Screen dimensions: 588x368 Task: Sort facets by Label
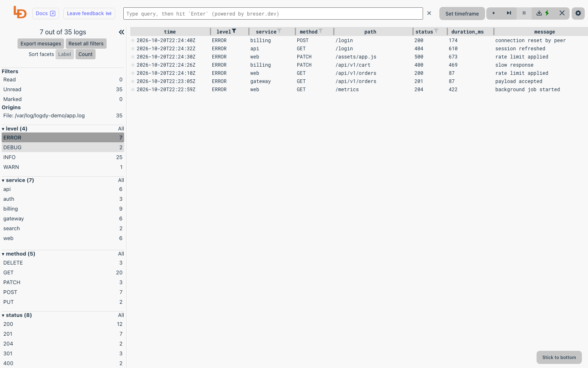tap(65, 54)
